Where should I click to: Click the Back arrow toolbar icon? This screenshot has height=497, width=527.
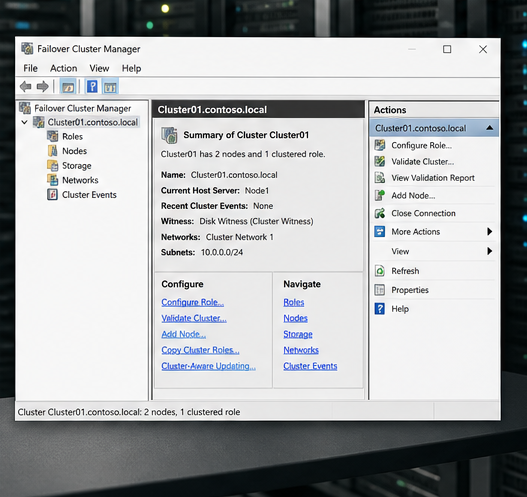tap(26, 87)
